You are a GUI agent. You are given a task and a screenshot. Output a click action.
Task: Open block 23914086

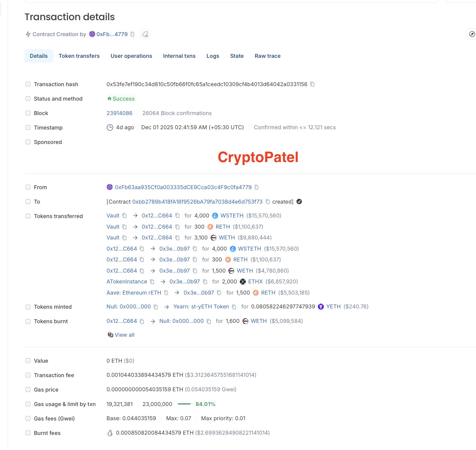pyautogui.click(x=119, y=113)
